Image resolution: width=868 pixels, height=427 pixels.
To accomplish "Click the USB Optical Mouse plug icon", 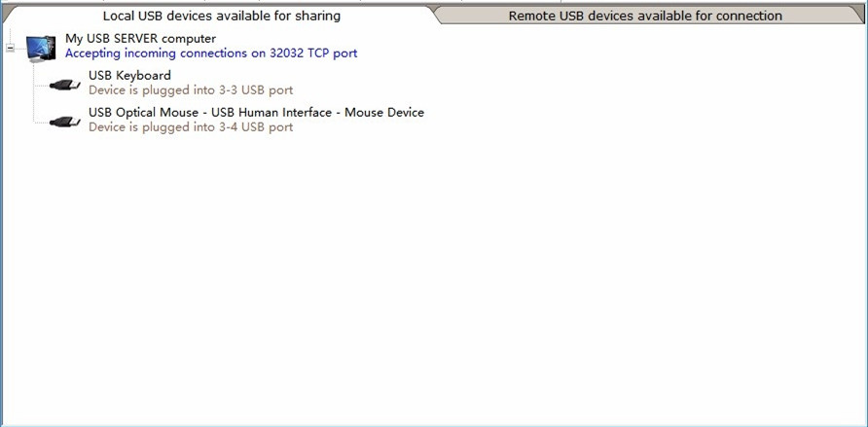I will pos(65,122).
